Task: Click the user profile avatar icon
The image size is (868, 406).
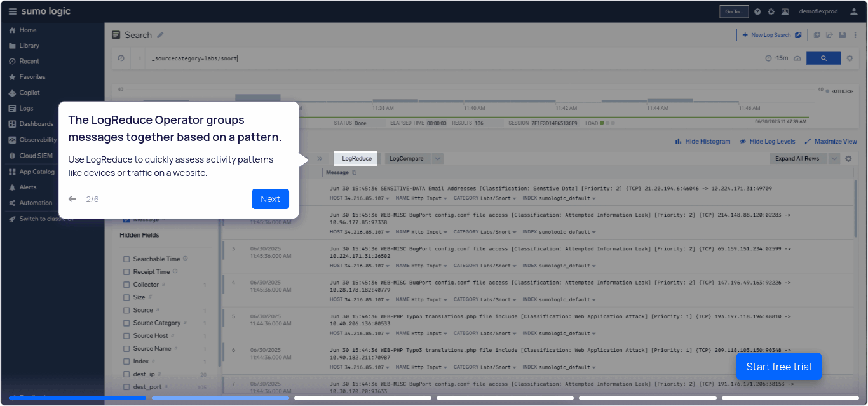Action: pyautogui.click(x=854, y=11)
